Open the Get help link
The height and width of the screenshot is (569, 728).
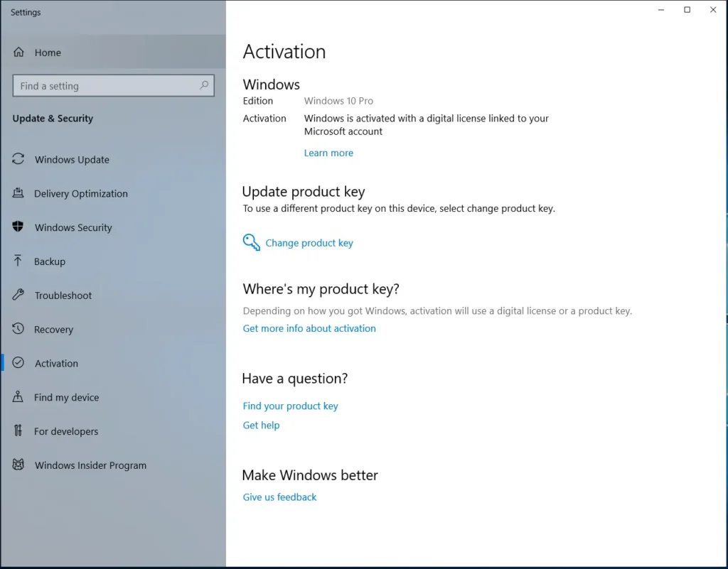coord(261,426)
